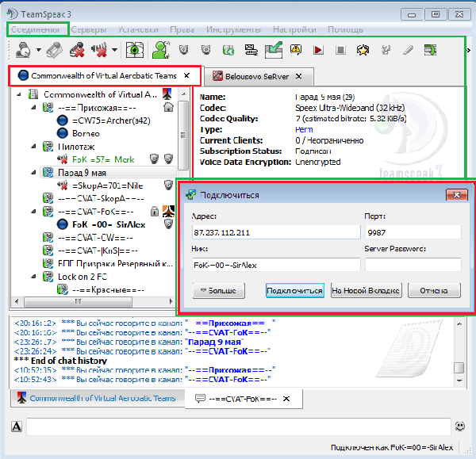Collapse the Lock on 2 FC channel
The image size is (476, 459).
point(33,277)
